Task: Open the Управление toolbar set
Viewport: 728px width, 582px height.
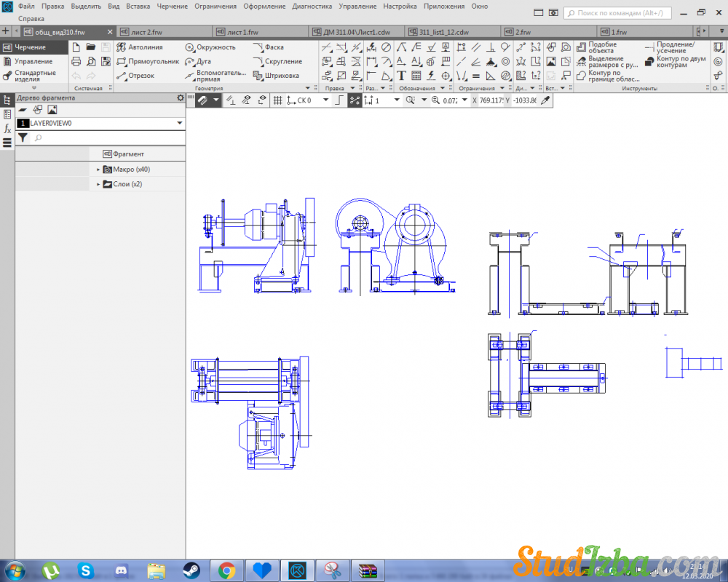Action: 33,61
